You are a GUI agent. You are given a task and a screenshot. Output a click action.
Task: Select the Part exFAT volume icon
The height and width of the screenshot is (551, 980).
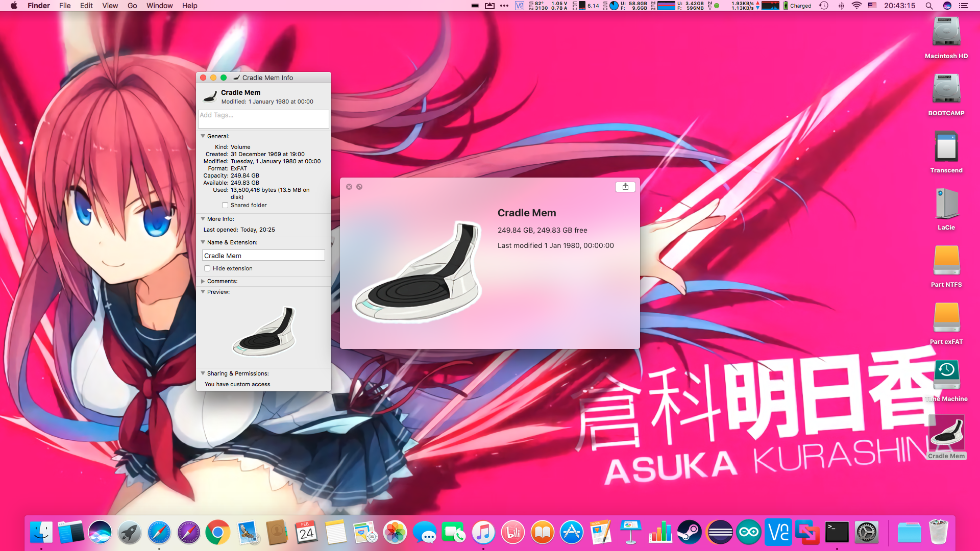coord(946,318)
